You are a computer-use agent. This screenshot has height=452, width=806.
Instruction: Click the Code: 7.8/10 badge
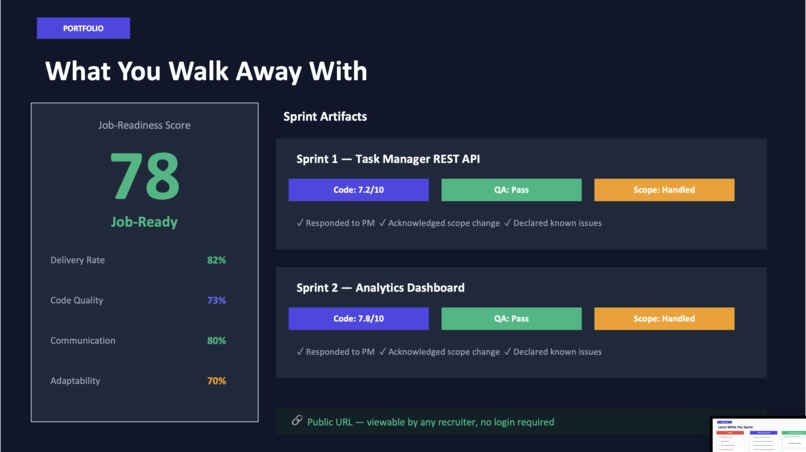click(x=358, y=319)
